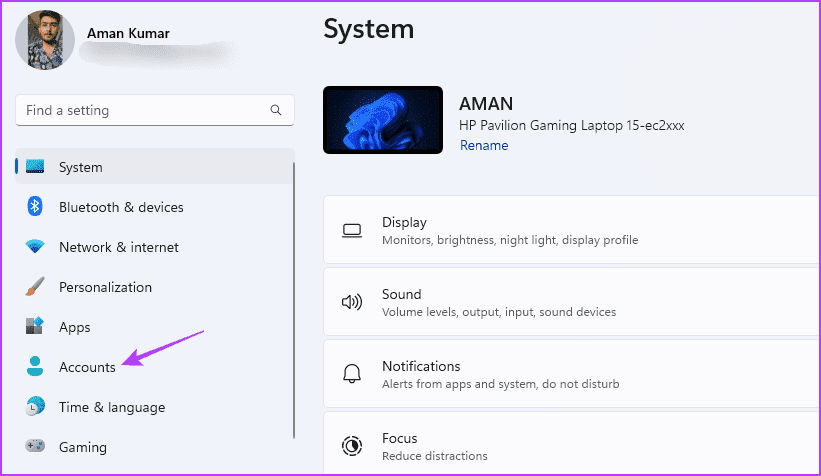Go to Gaming settings
Screen dimensions: 821x476
click(x=155, y=447)
